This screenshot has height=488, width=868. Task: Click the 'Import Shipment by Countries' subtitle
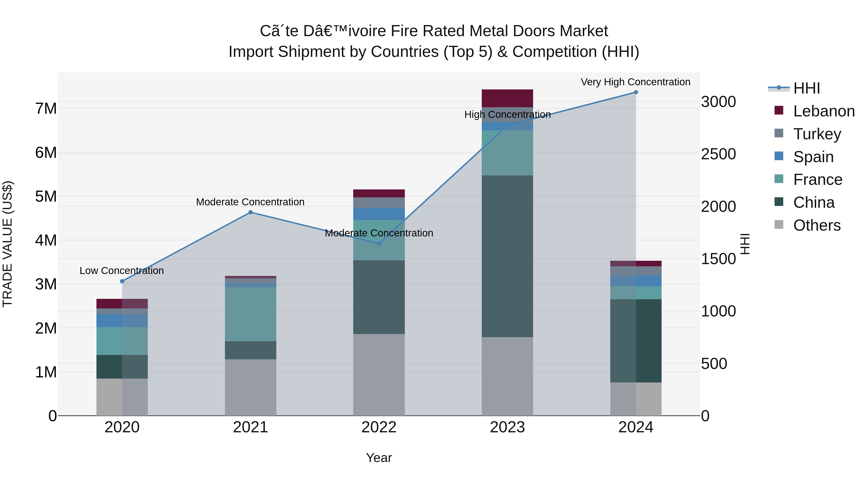tap(434, 52)
